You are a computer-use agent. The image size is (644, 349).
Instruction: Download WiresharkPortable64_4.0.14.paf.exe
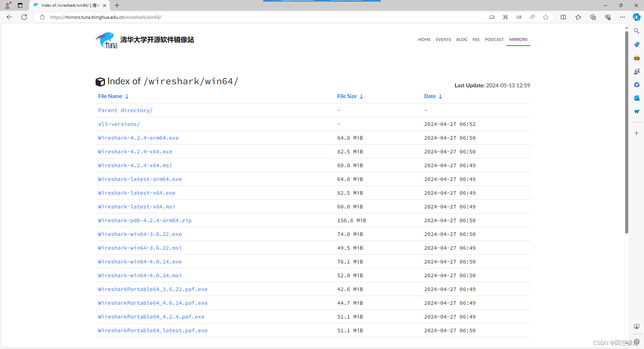coord(153,303)
